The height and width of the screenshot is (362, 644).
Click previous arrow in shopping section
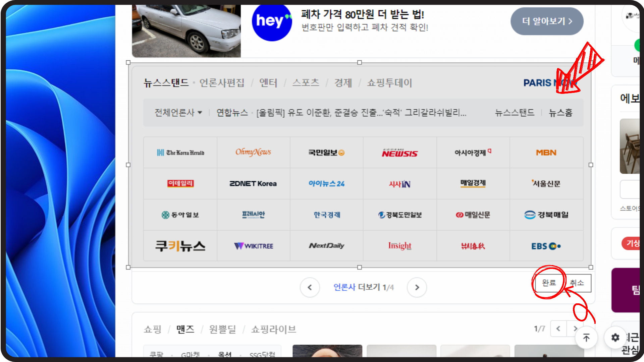tap(558, 329)
